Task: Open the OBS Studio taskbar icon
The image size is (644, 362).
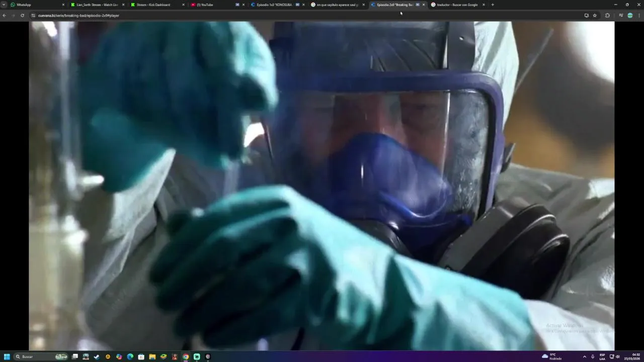Action: pyautogui.click(x=208, y=356)
